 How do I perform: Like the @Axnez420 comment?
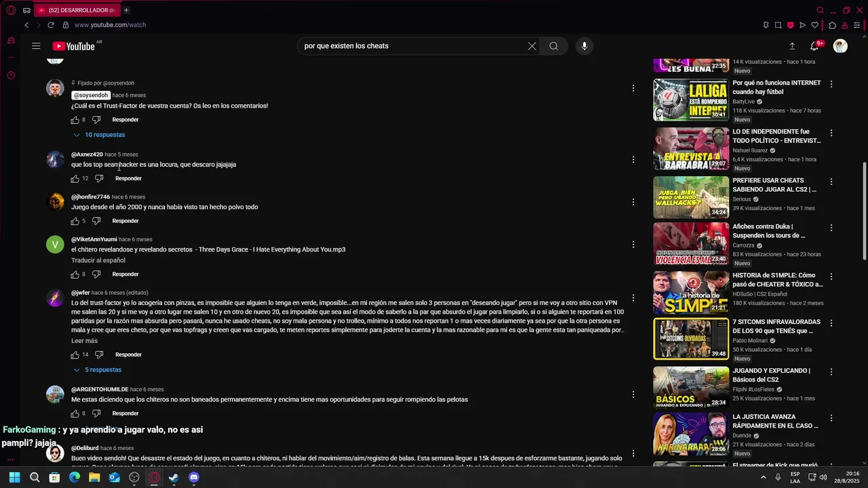(75, 179)
